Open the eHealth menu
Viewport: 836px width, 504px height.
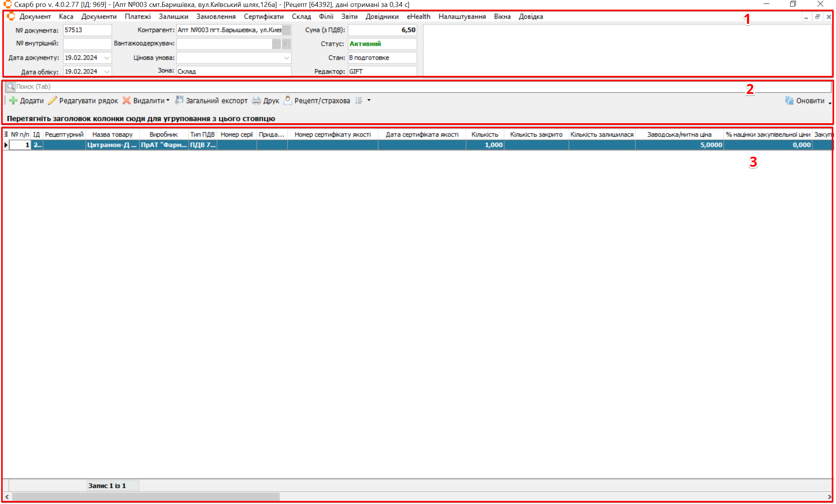pos(418,17)
